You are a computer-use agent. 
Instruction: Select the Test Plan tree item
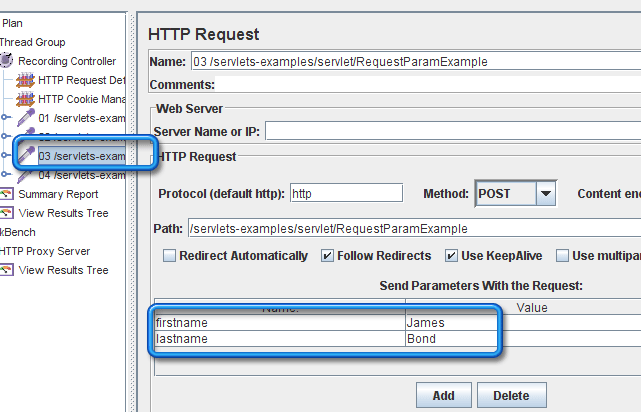coord(11,23)
